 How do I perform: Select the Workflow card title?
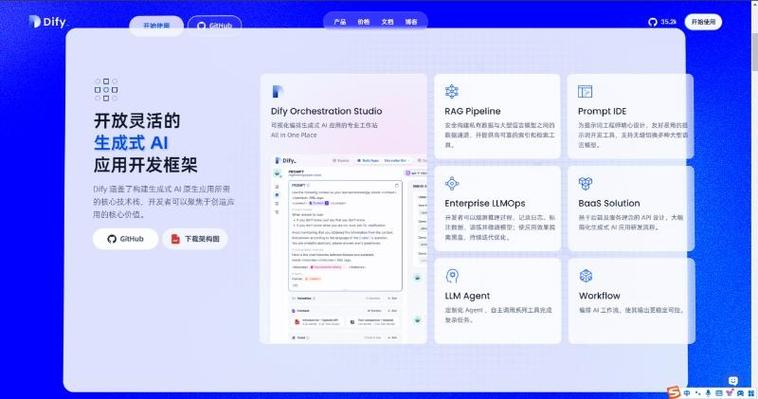click(x=599, y=296)
